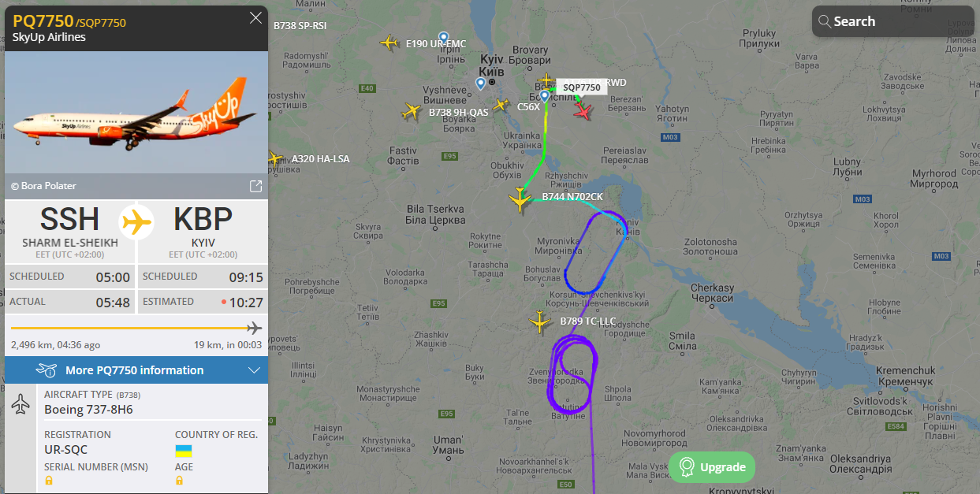Click the red SQP7750 aircraft icon
Viewport: 980px width, 494px height.
(583, 110)
